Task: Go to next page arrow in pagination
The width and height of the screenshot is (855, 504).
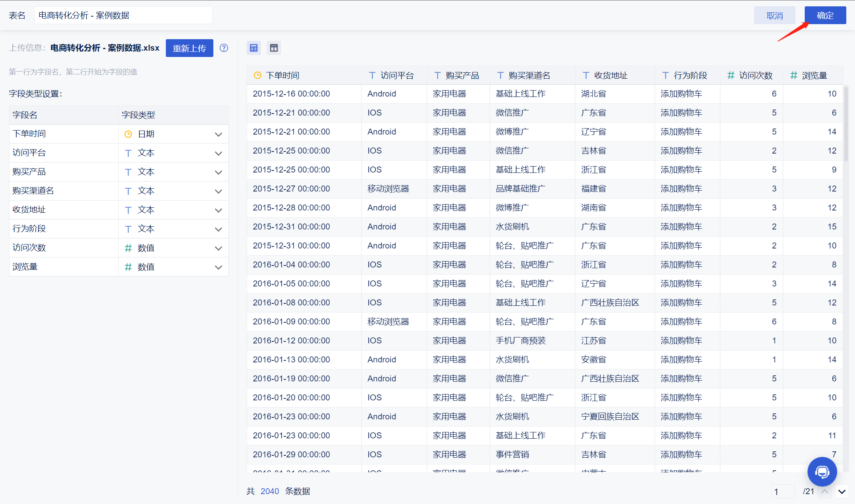Action: point(842,492)
